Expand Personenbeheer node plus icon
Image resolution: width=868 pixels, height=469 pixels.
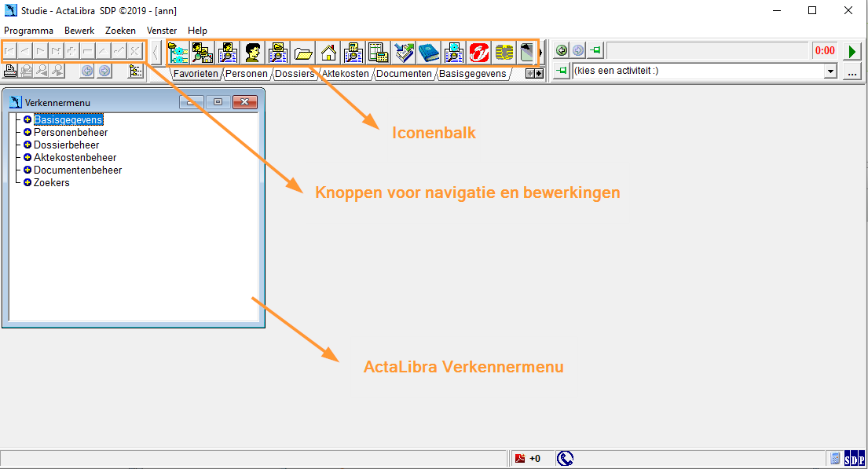(x=27, y=132)
